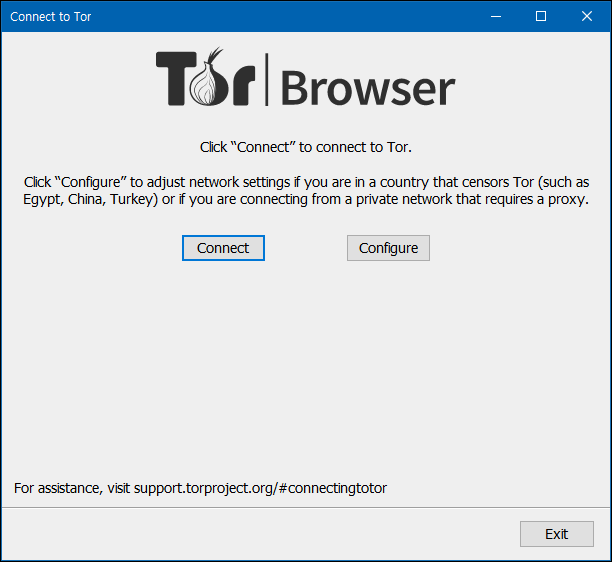Screen dimensions: 612x562
Task: Click the Exit button
Action: (x=557, y=534)
